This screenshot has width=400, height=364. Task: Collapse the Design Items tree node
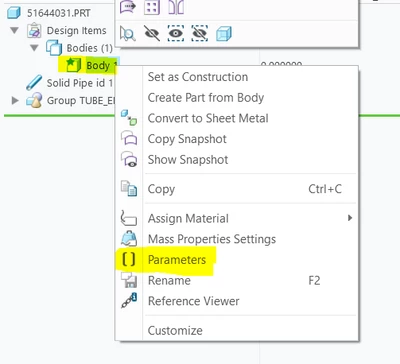(14, 31)
